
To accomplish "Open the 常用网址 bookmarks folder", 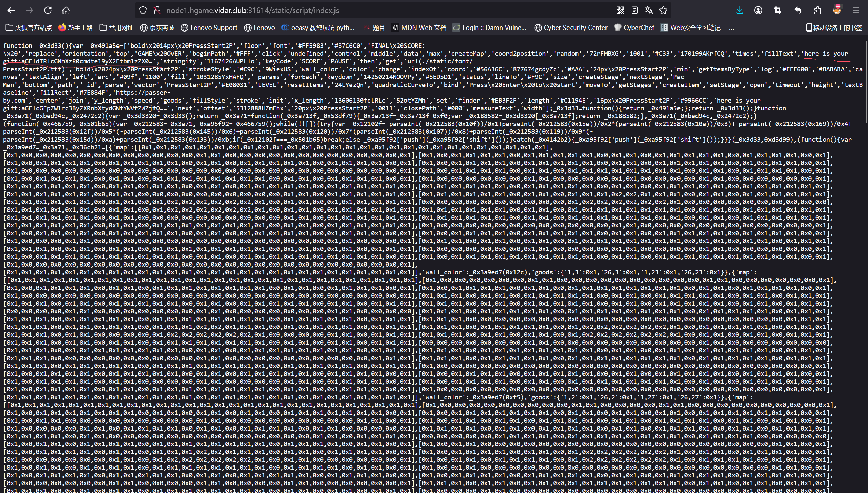I will [116, 28].
